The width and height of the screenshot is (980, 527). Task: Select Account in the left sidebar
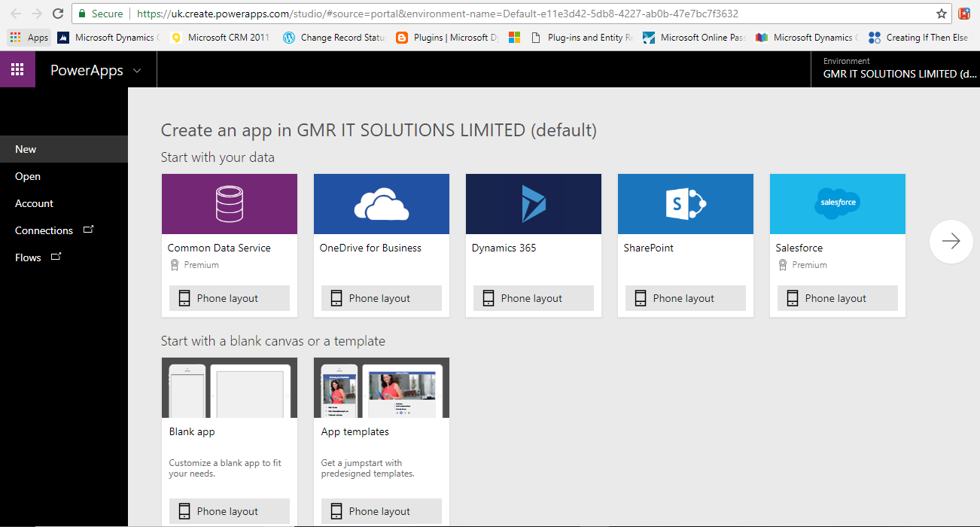(x=64, y=203)
